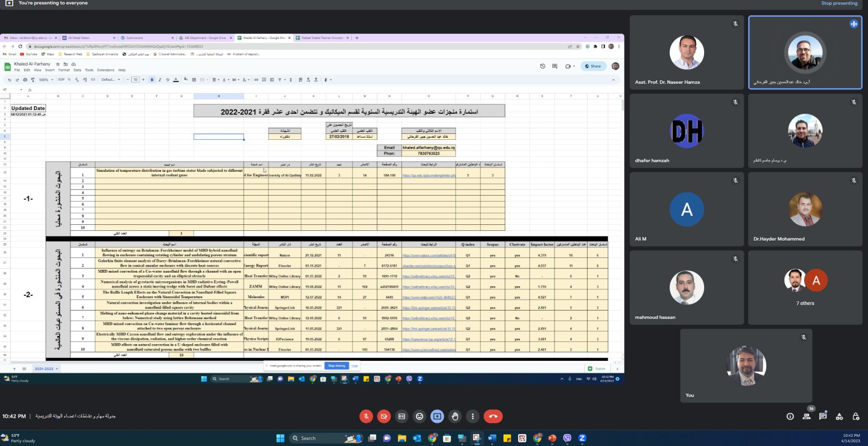Toggle strikethrough in Sheets toolbar
The image size is (868, 446).
(168, 80)
